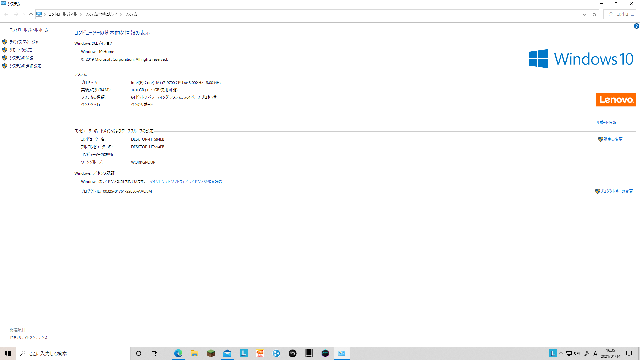Image resolution: width=640 pixels, height=360 pixels.
Task: Launch Minecraft grass block taskbar icon
Action: click(x=211, y=353)
